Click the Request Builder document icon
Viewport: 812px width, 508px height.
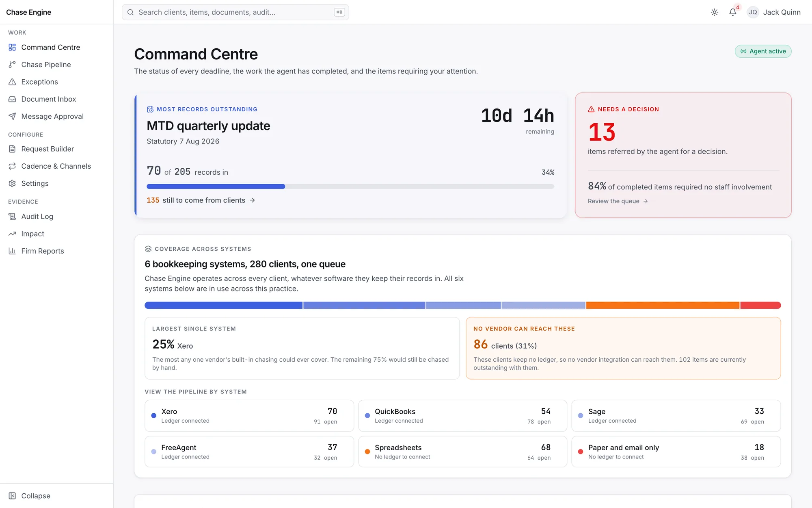click(x=12, y=149)
